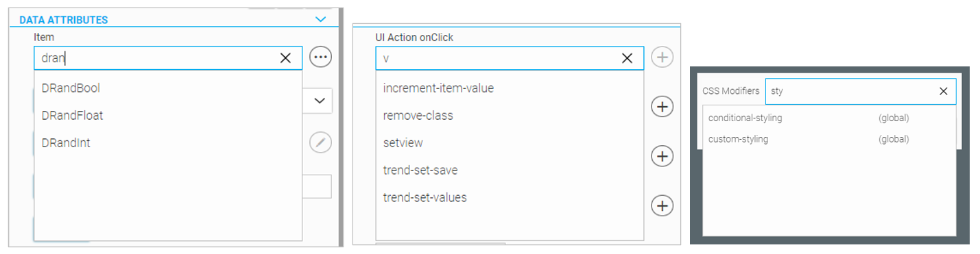Click plus button next to remove-class
Viewport: 980px width, 254px height.
(662, 107)
